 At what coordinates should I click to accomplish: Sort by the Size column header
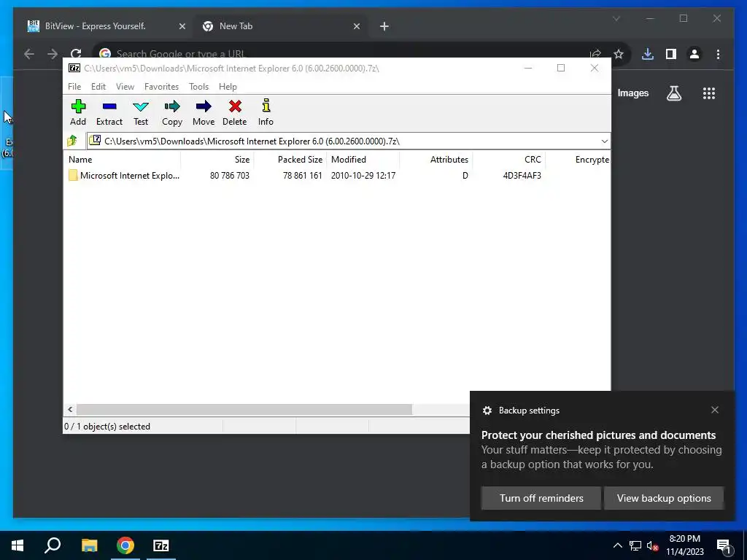[x=217, y=160]
